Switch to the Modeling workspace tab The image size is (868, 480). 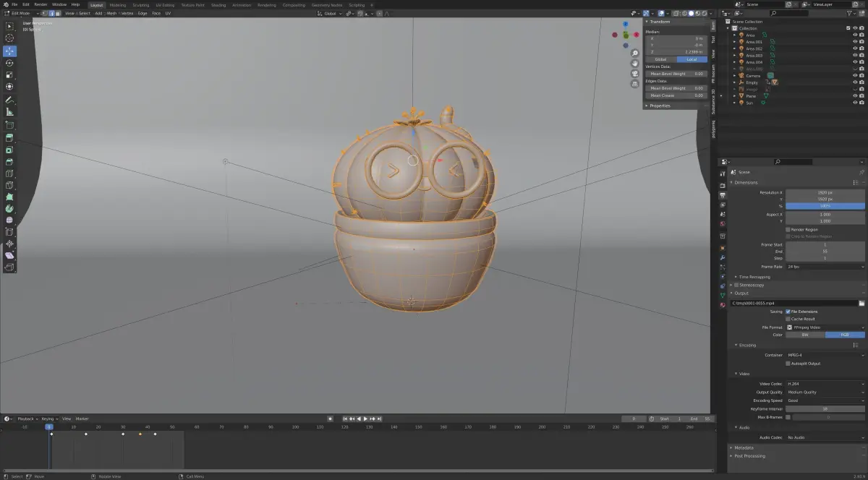point(117,5)
